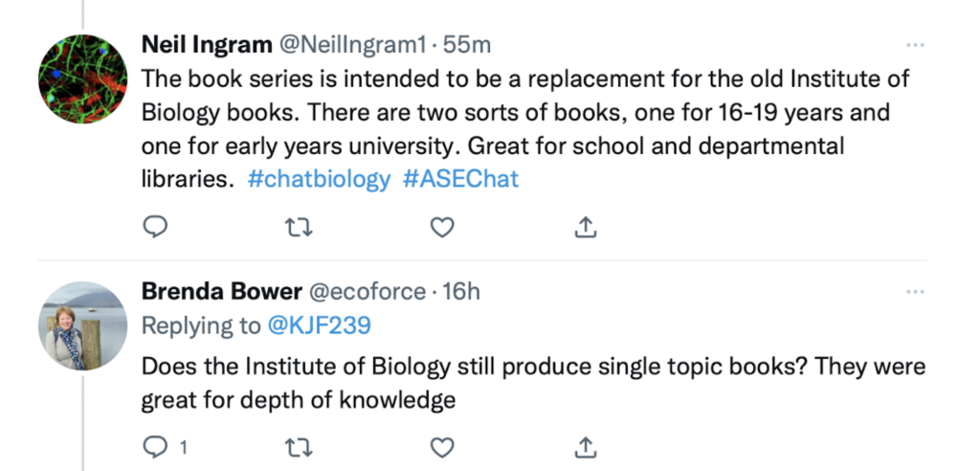Image resolution: width=980 pixels, height=471 pixels.
Task: Open the 16h timestamp on Brenda's tweet
Action: click(460, 291)
